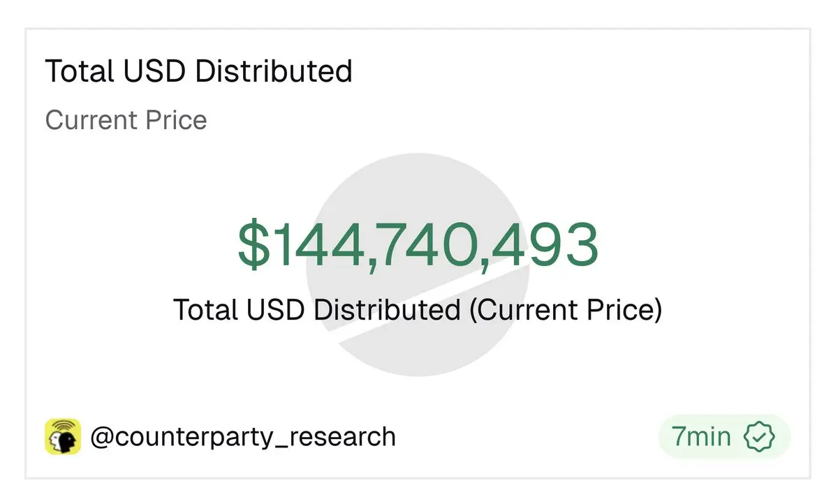Screen dimensions: 838x504
Task: Click the $144,740,493 counter value
Action: [418, 246]
